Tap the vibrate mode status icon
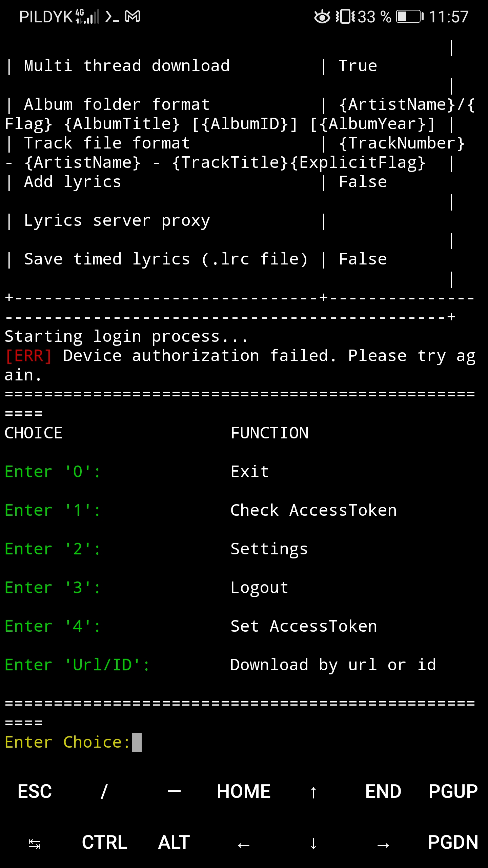This screenshot has width=488, height=868. pos(345,16)
